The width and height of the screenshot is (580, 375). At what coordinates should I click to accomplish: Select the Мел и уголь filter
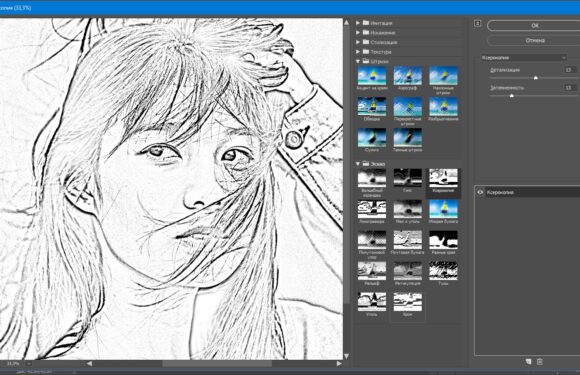[x=407, y=209]
